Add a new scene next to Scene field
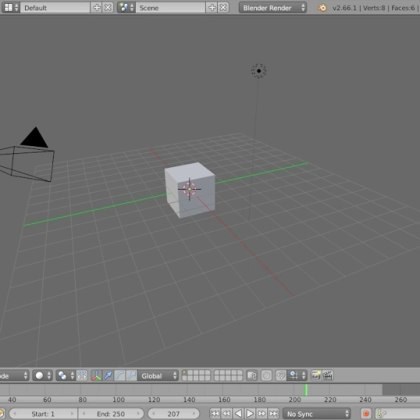 pyautogui.click(x=212, y=7)
